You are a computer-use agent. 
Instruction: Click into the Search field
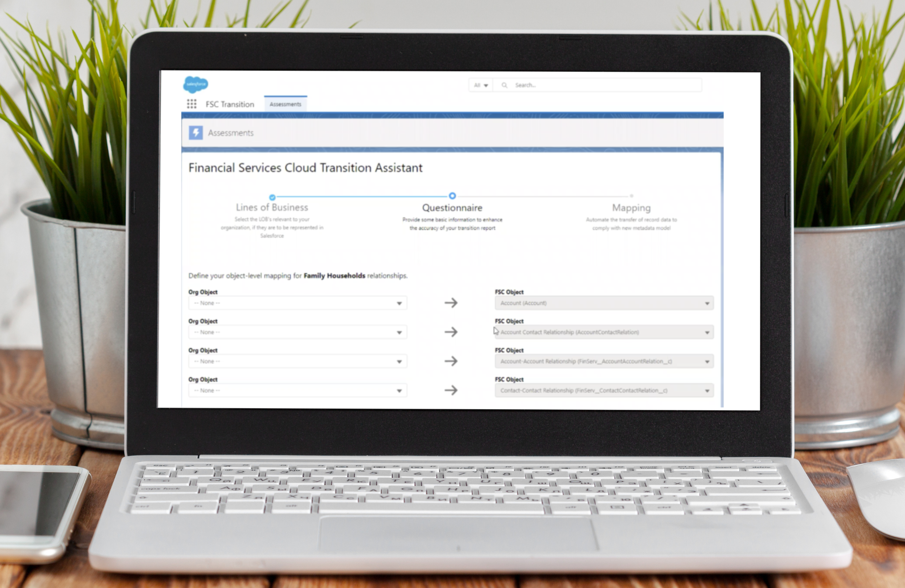pyautogui.click(x=597, y=85)
